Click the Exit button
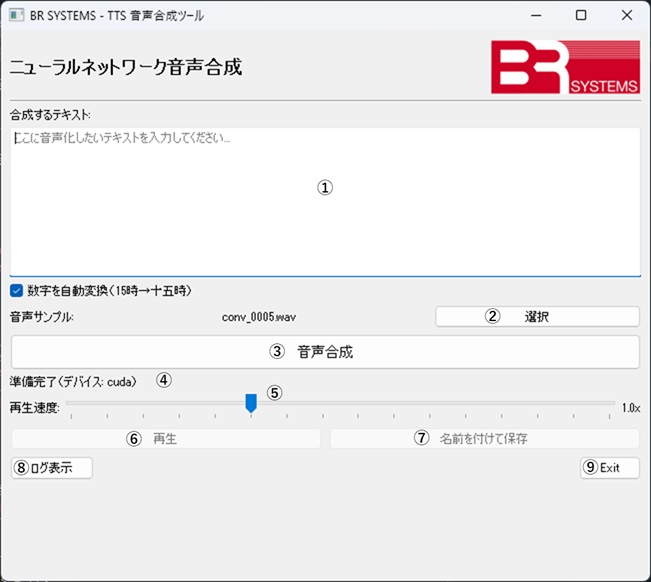 [x=609, y=467]
